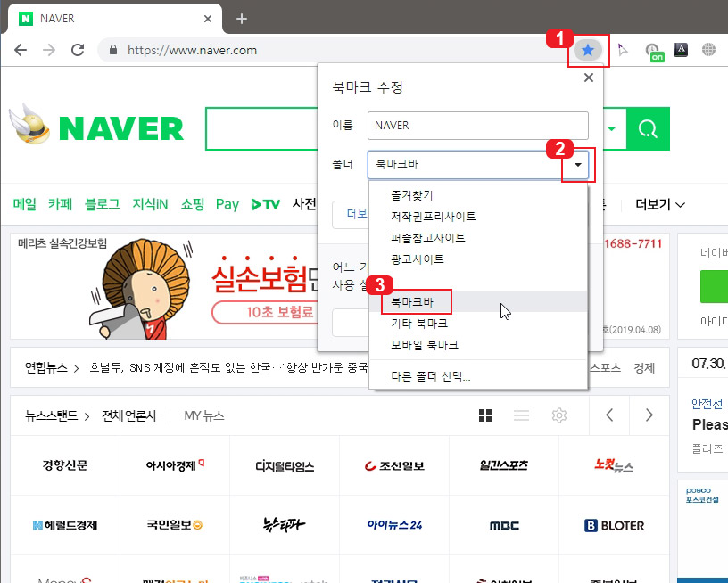
Task: Click the grey globe extension icon
Action: 708,49
